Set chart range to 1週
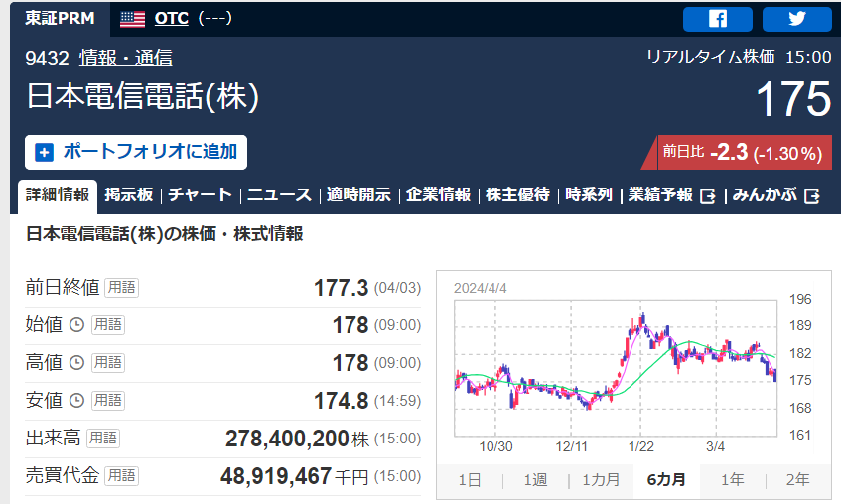Image resolution: width=841 pixels, height=504 pixels. point(535,480)
